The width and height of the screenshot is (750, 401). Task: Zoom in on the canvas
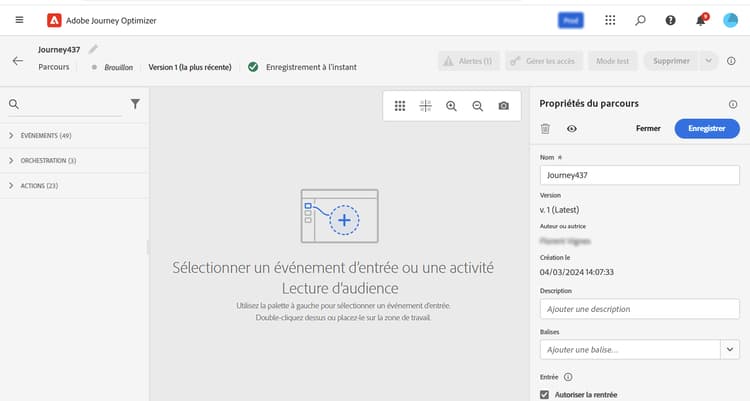[451, 106]
